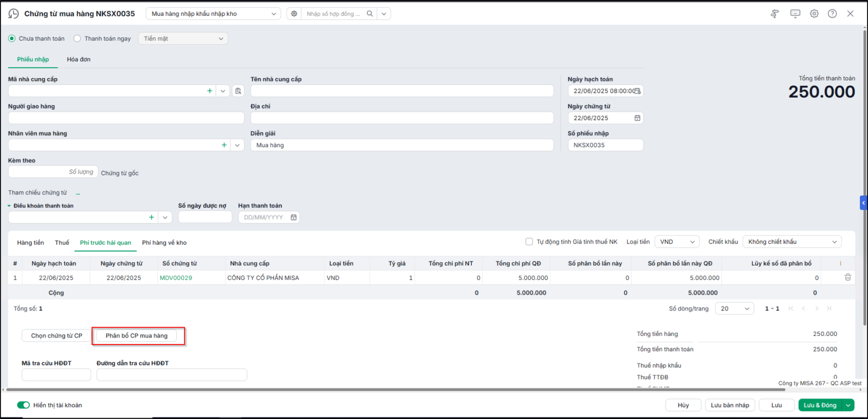Focus the Số ngày được nợ field

point(205,217)
